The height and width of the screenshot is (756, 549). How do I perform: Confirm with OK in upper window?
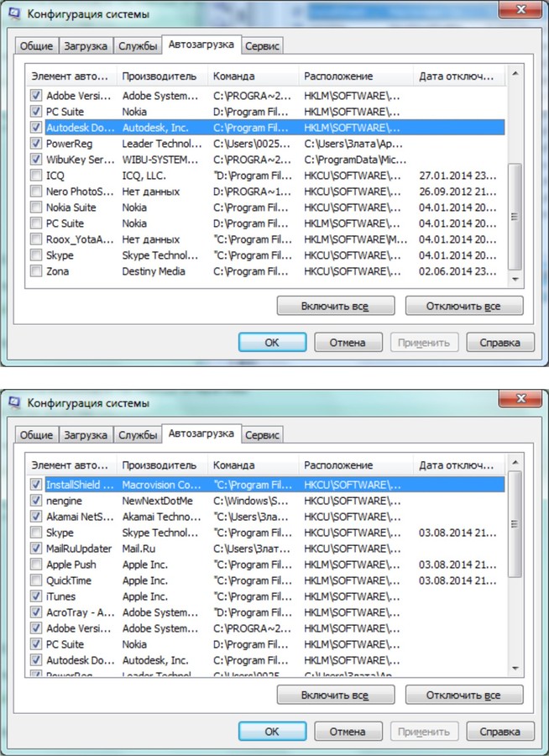click(272, 343)
